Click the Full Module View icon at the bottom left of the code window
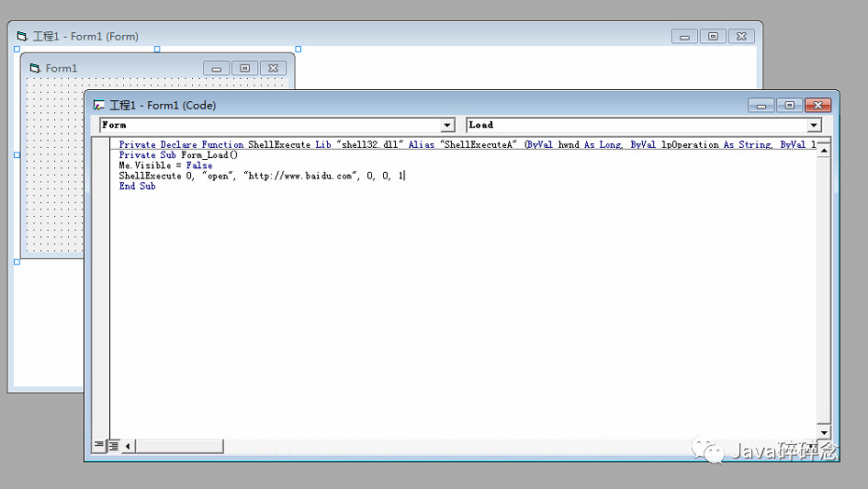Screen dimensions: 868x489 (114, 445)
